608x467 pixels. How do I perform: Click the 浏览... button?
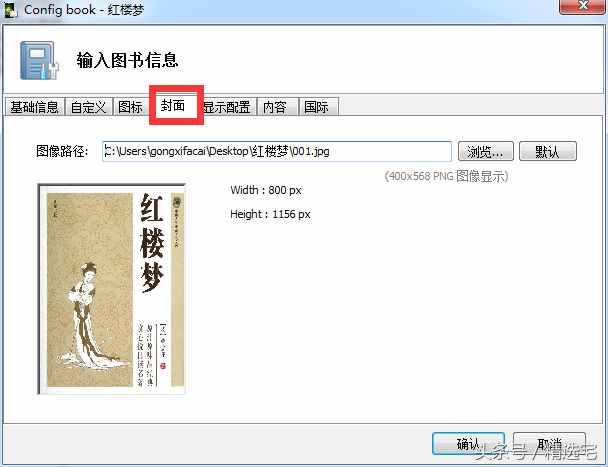(485, 151)
